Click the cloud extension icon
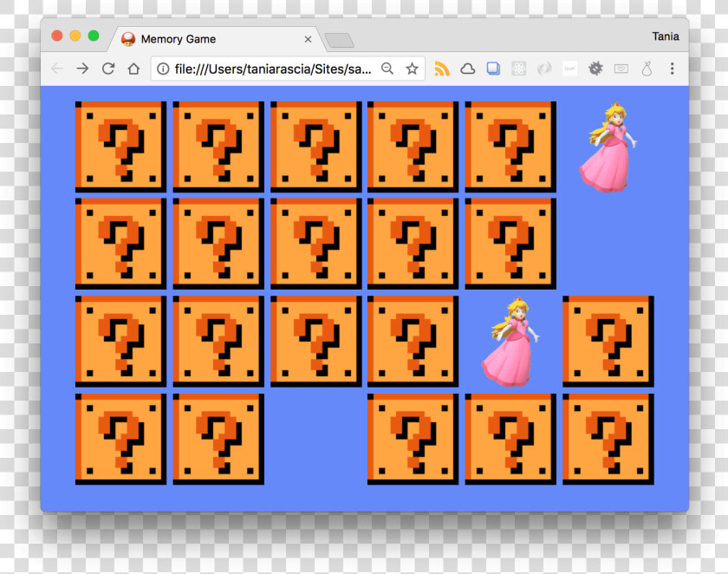This screenshot has width=728, height=574. pos(467,68)
